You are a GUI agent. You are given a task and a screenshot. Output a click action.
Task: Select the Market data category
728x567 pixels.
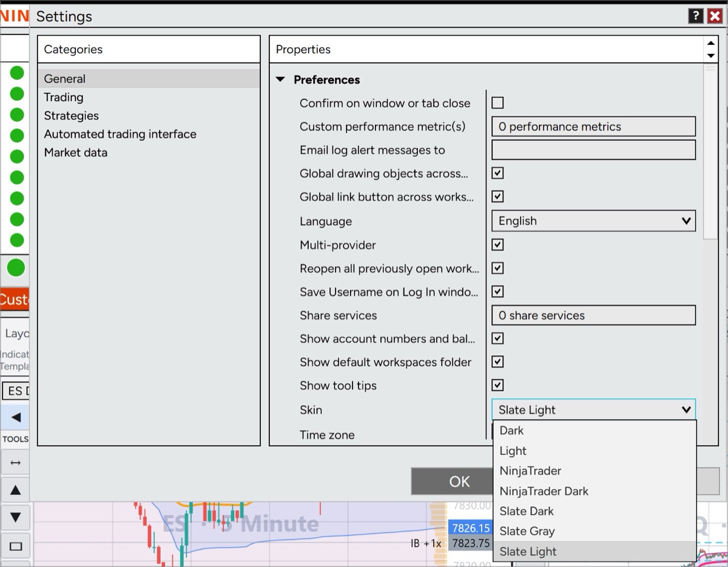[x=149, y=153]
